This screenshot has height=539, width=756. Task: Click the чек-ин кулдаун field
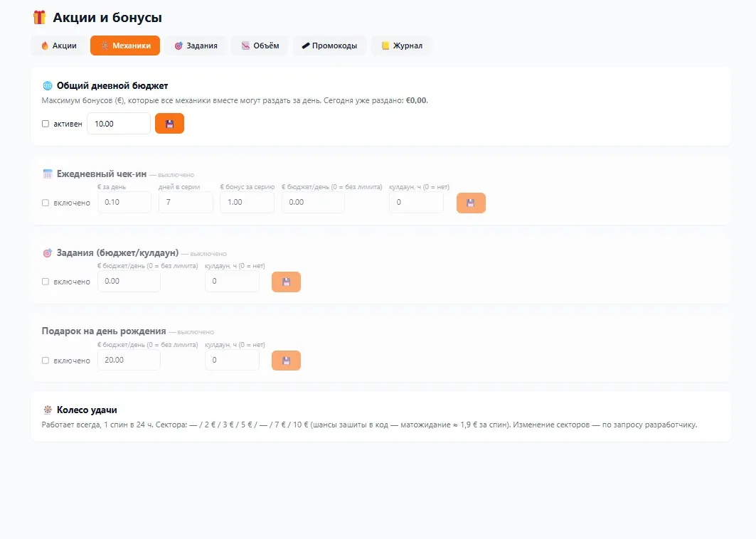pyautogui.click(x=416, y=203)
